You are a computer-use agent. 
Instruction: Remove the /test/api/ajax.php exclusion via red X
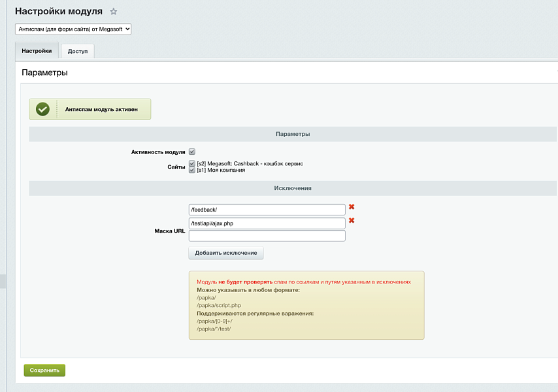pyautogui.click(x=352, y=221)
